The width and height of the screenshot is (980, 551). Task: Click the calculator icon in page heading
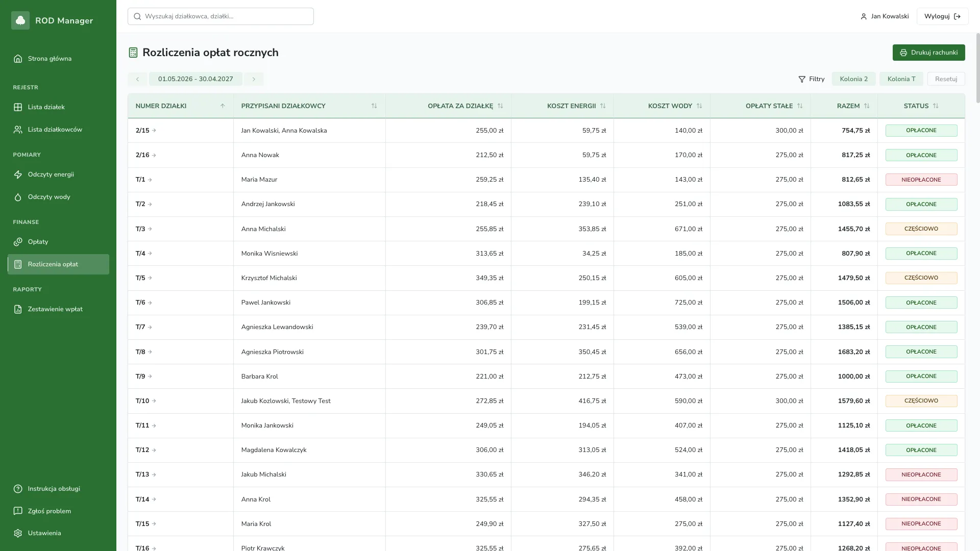[x=133, y=53]
